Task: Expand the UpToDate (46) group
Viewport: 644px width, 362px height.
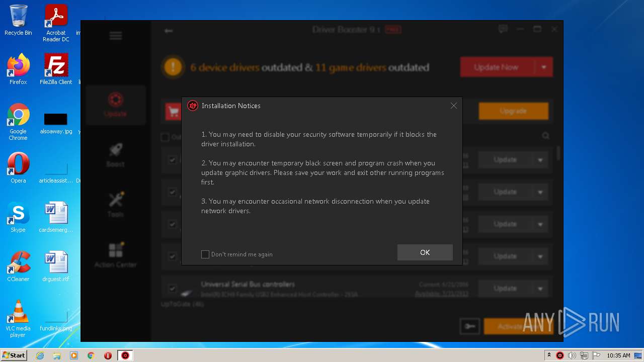Action: pos(182,304)
